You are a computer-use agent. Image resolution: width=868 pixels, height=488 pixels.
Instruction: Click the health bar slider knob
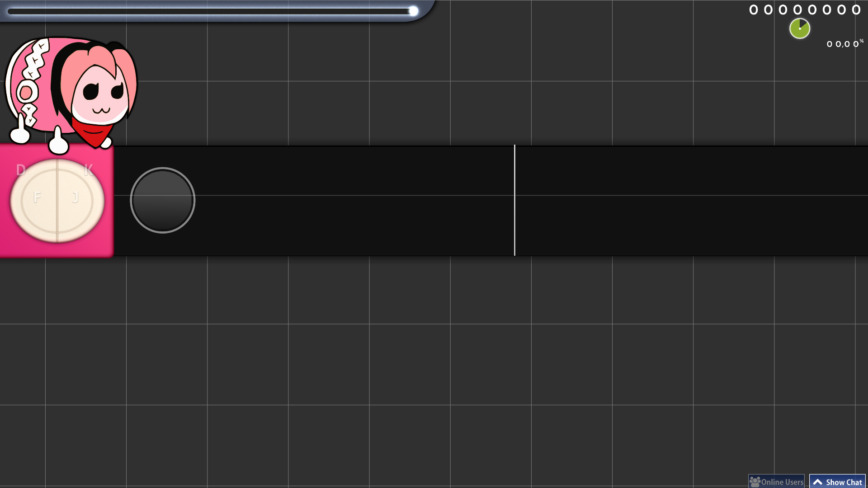click(413, 11)
